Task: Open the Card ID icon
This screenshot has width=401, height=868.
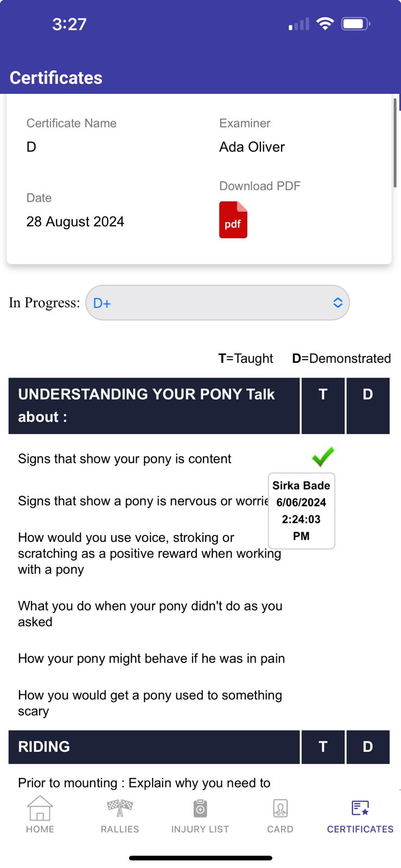Action: click(x=280, y=808)
